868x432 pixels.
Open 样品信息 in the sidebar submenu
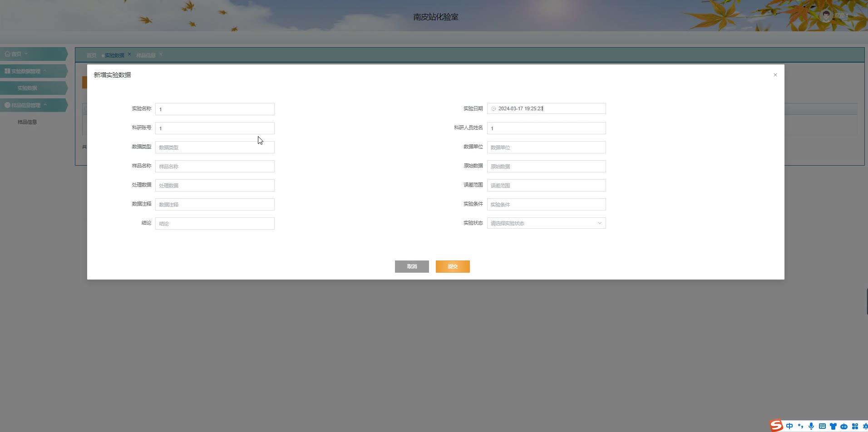pos(27,122)
